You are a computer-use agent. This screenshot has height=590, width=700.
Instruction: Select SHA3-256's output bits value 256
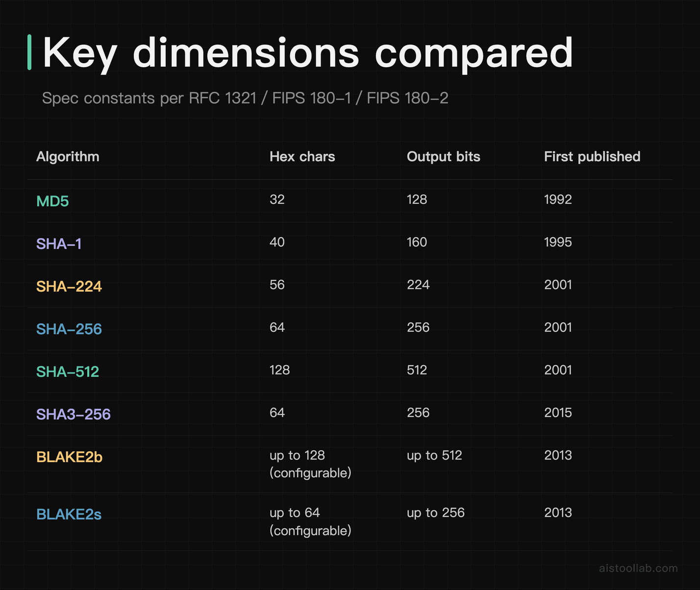click(418, 413)
